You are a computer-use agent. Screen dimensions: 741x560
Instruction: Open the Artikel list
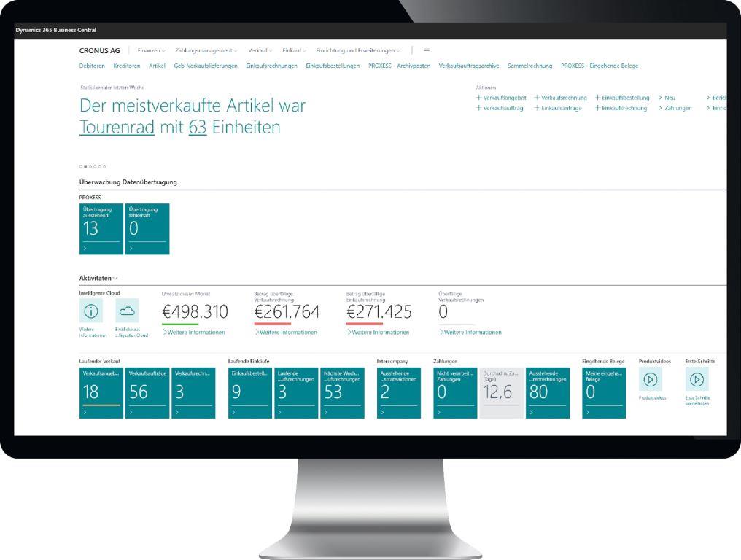157,66
